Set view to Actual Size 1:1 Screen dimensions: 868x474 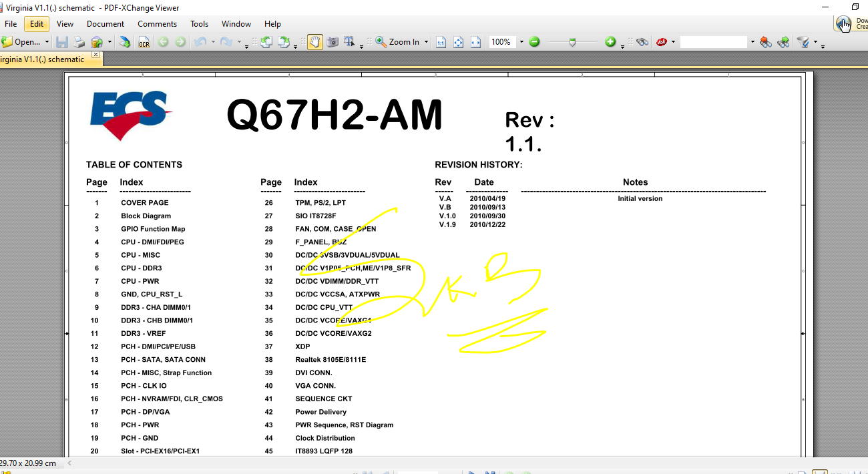(441, 42)
